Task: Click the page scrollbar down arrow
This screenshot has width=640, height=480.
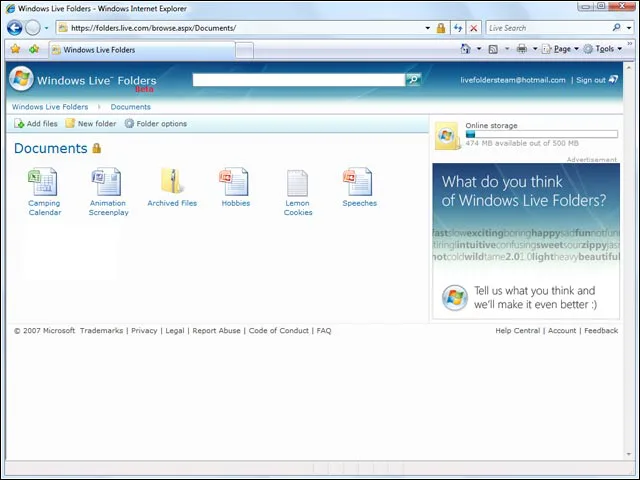Action: 629,454
